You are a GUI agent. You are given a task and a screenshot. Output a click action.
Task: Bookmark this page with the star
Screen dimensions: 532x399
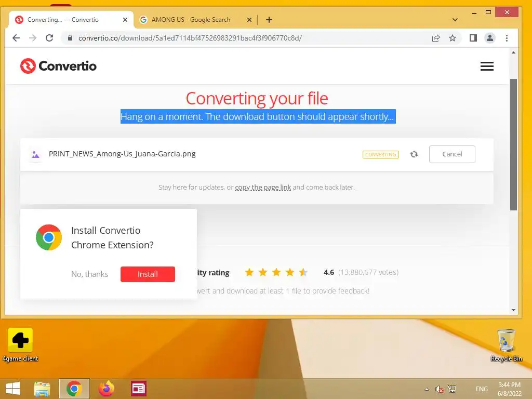(x=453, y=38)
